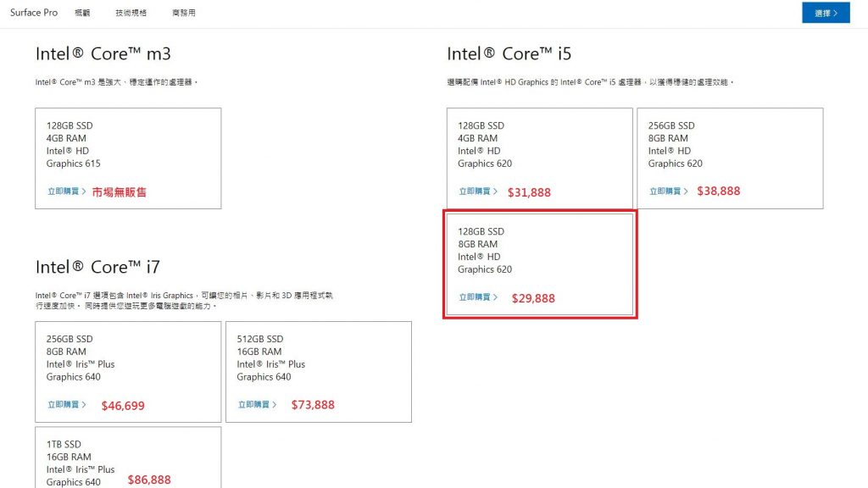Screen dimensions: 868x488
Task: Click the "Graphics 615" spec text
Action: (74, 164)
